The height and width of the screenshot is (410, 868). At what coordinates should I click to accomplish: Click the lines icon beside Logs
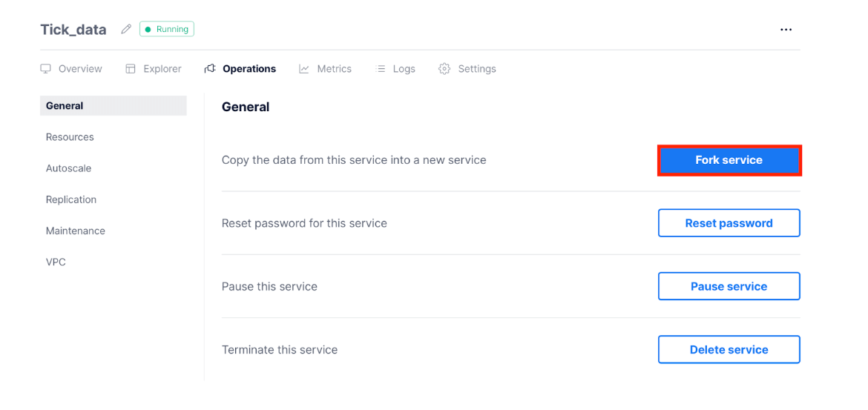click(381, 69)
